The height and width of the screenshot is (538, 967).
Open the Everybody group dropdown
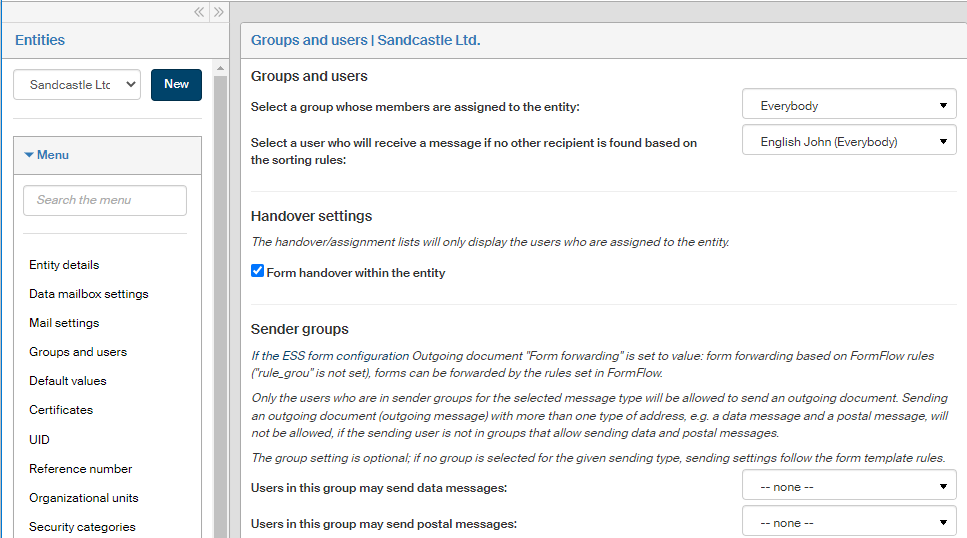pyautogui.click(x=849, y=105)
